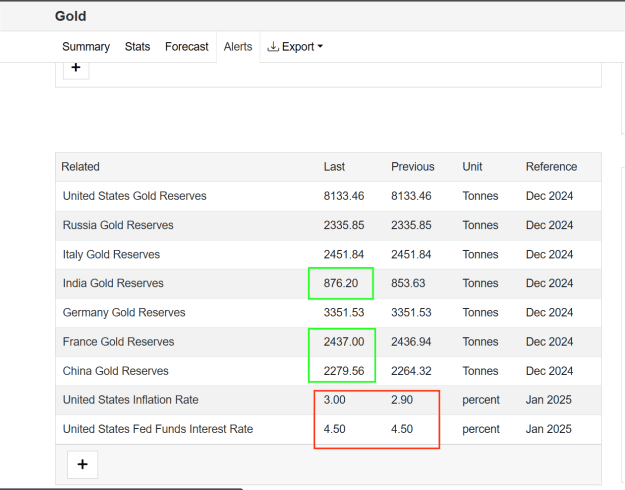This screenshot has height=490, width=625.
Task: Select the inflation rate previous value 2.90
Action: pyautogui.click(x=402, y=399)
